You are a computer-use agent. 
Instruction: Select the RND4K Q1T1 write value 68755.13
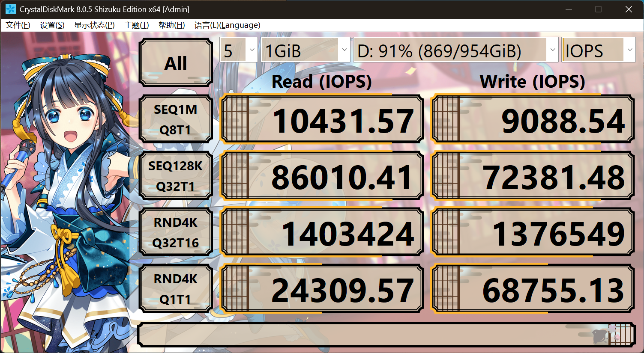point(533,289)
